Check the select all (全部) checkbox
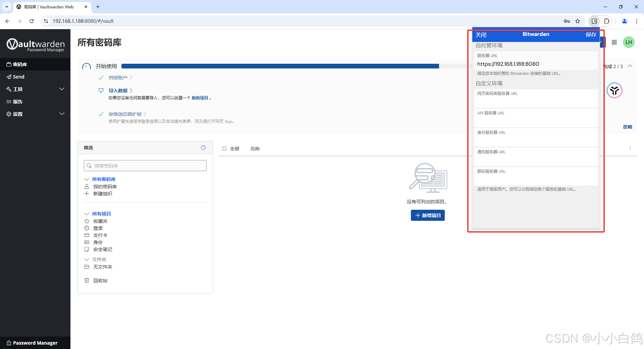This screenshot has height=349, width=644. point(224,149)
